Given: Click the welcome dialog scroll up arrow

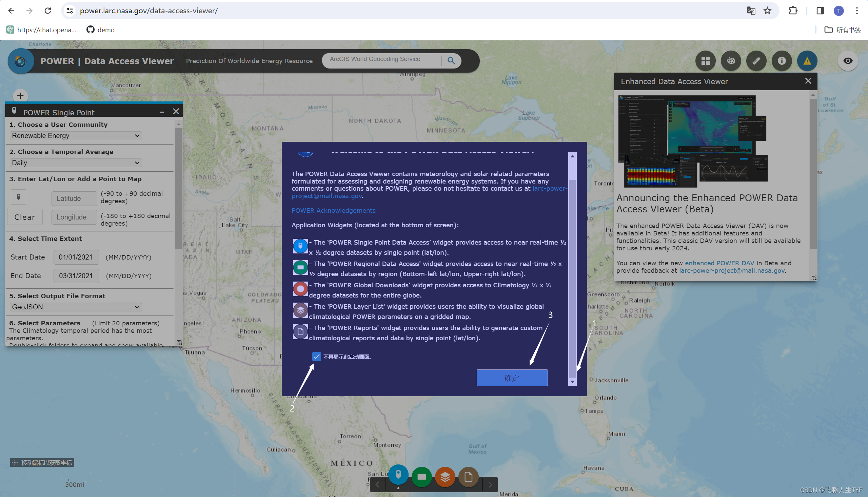Looking at the screenshot, I should click(x=572, y=156).
